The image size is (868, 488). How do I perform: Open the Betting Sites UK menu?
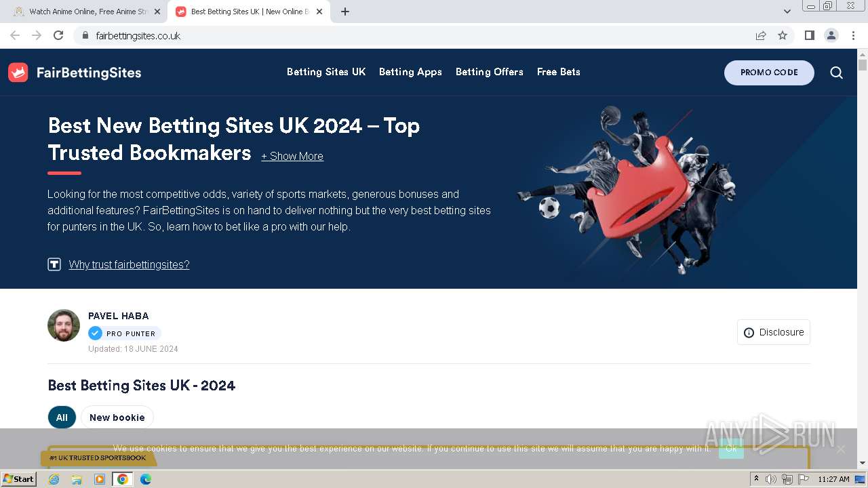326,72
